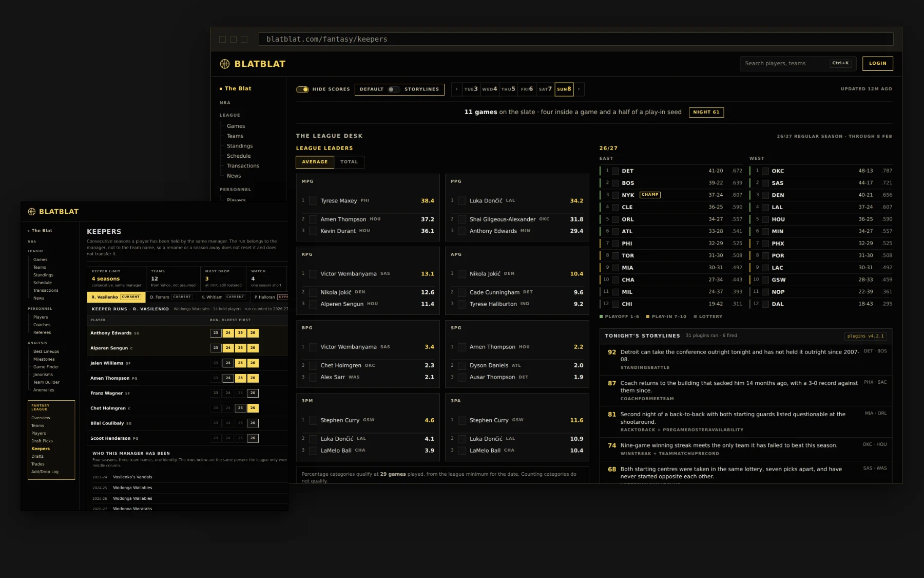Image resolution: width=924 pixels, height=578 pixels.
Task: Click the BOS team logo in East standings
Action: click(615, 183)
